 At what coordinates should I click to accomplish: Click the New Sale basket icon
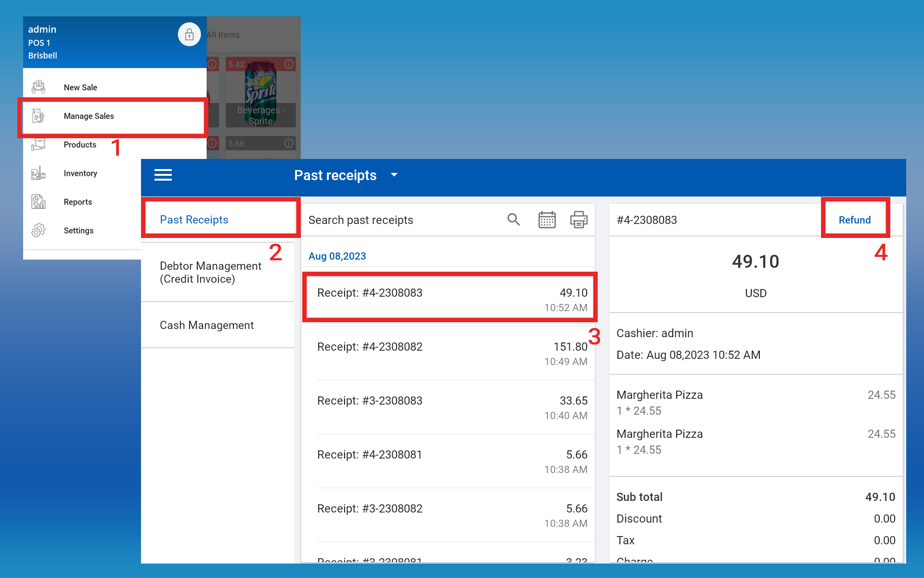[38, 87]
